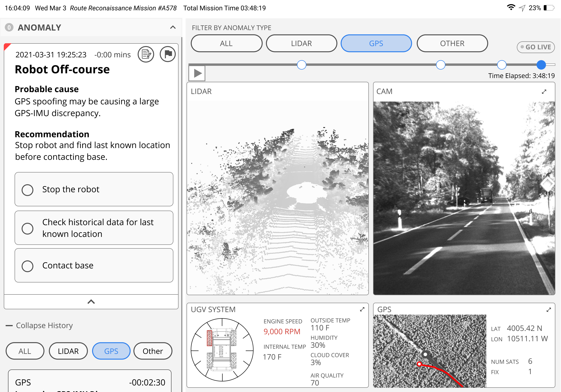This screenshot has width=561, height=392.
Task: Click the Route Reconaissance Mission #A578 title
Action: (123, 8)
